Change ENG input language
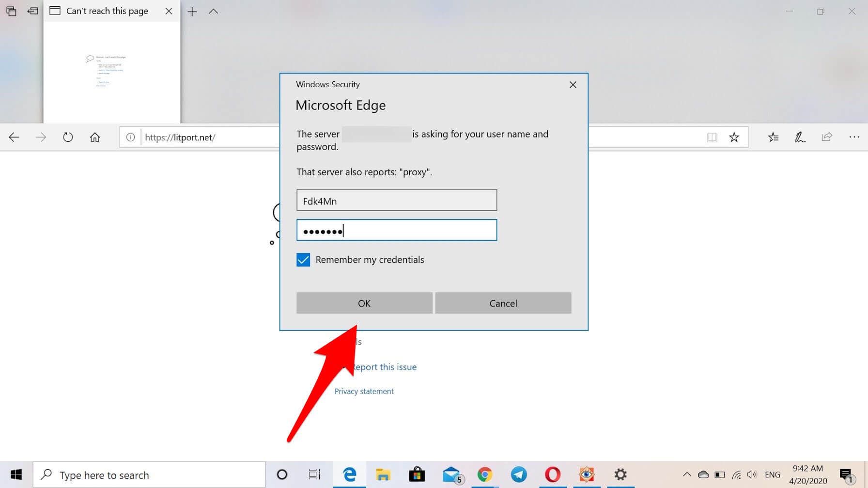This screenshot has width=868, height=488. [x=773, y=475]
